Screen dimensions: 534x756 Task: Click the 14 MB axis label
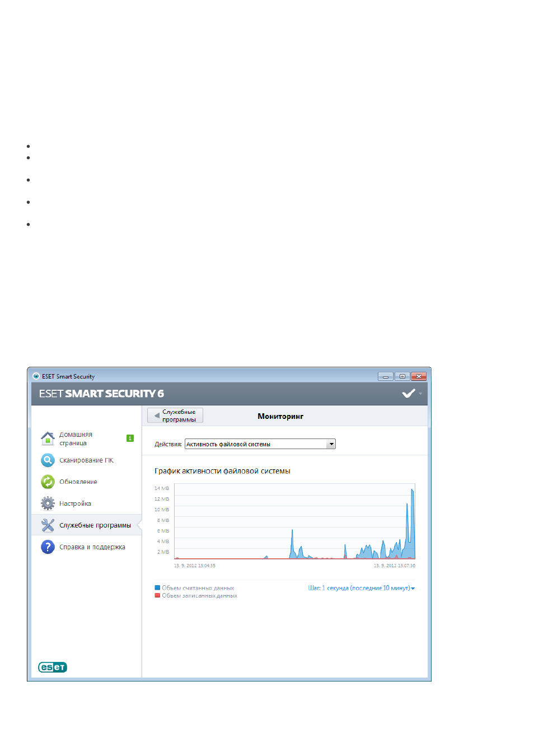coord(162,488)
